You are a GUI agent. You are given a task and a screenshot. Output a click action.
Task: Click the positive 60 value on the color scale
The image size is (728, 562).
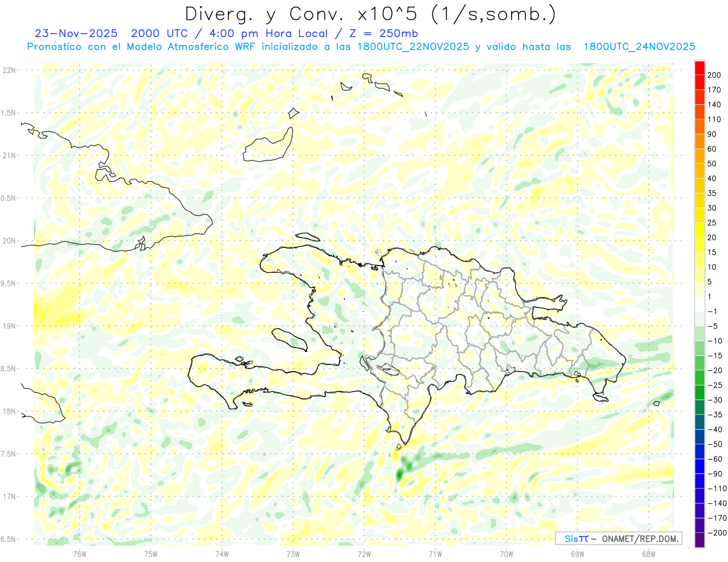(712, 149)
